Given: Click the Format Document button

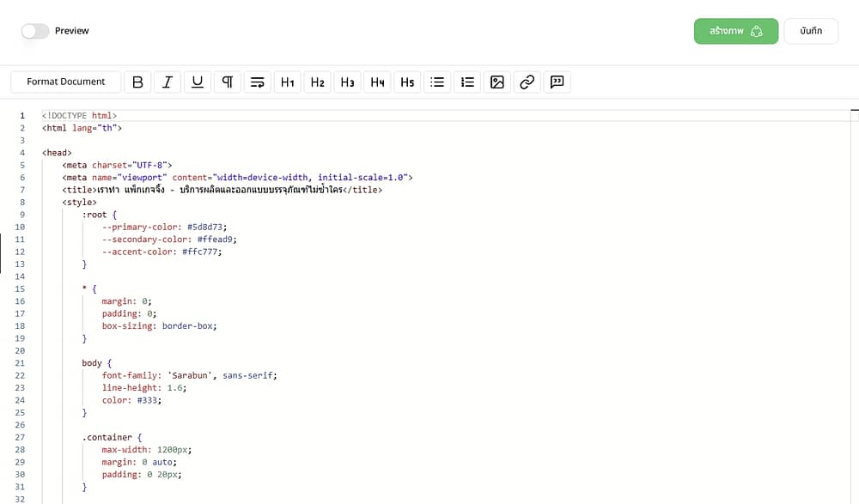Looking at the screenshot, I should tap(66, 82).
